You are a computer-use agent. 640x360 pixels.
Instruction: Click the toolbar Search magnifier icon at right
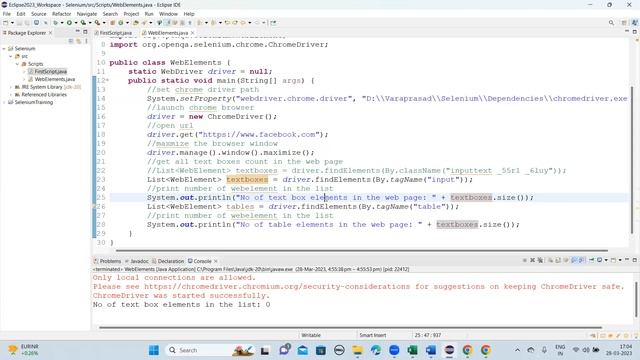coord(611,22)
